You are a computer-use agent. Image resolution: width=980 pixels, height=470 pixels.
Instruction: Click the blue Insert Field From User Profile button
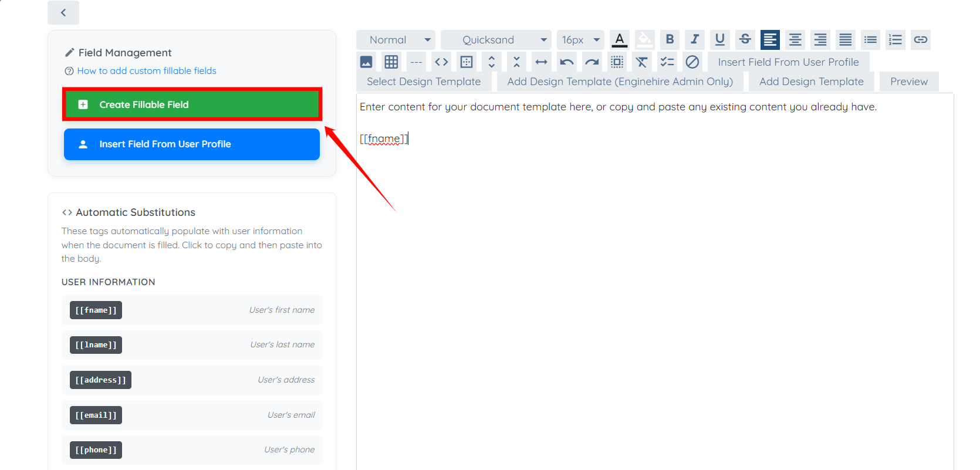(x=192, y=144)
